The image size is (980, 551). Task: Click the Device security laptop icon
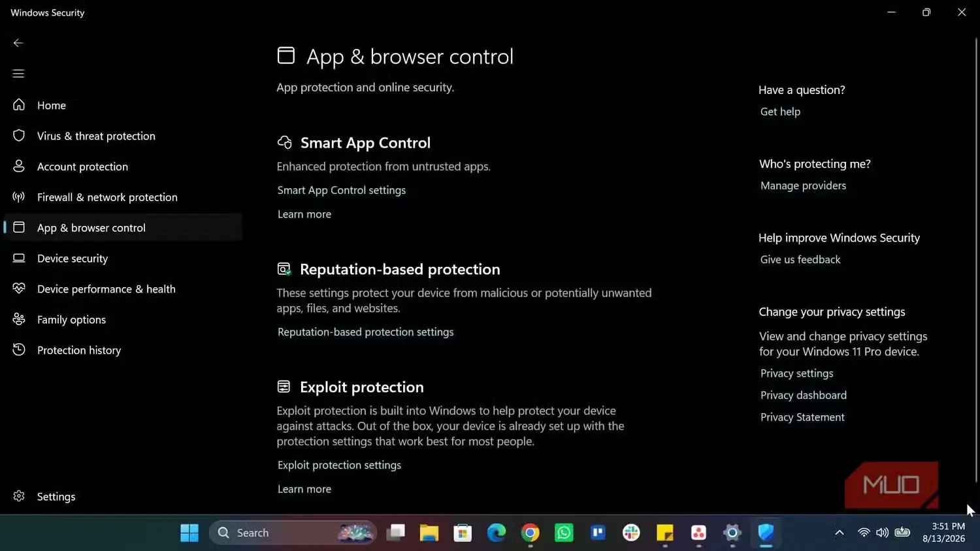click(19, 258)
